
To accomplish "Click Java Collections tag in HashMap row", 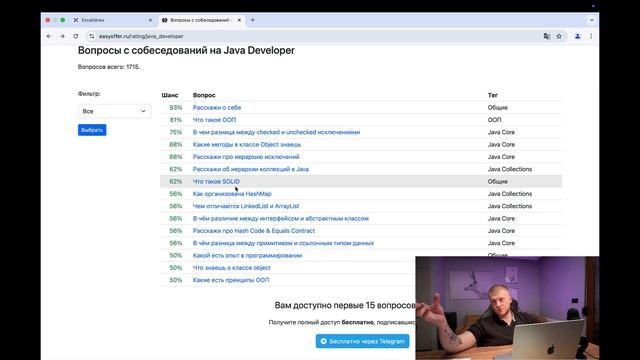I will click(510, 194).
